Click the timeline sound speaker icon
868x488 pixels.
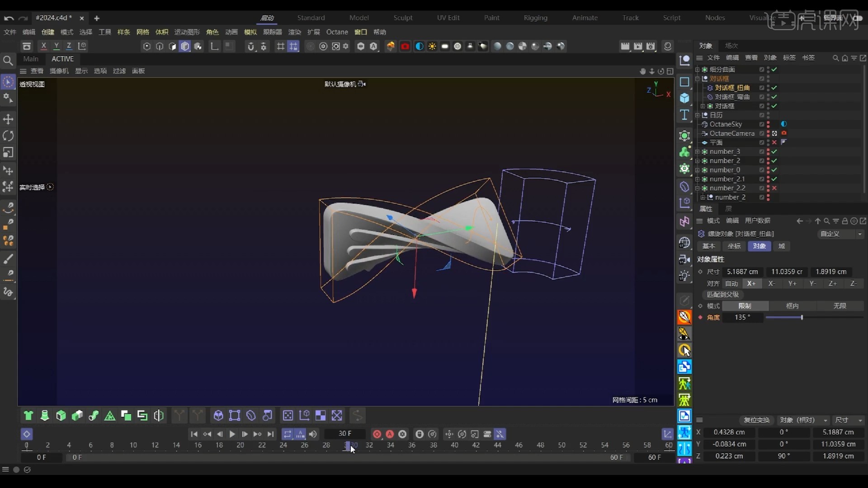[x=313, y=434]
